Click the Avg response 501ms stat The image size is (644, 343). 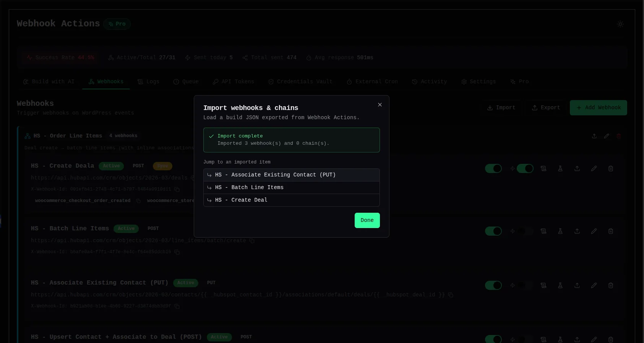(340, 58)
